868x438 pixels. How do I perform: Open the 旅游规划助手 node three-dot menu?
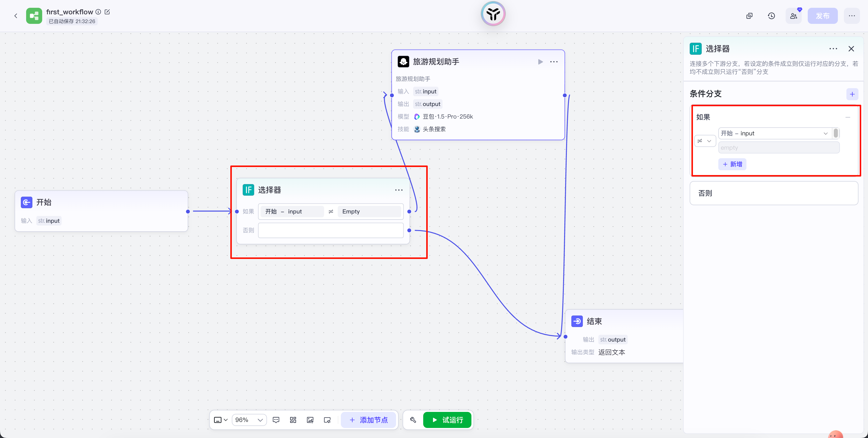[554, 62]
